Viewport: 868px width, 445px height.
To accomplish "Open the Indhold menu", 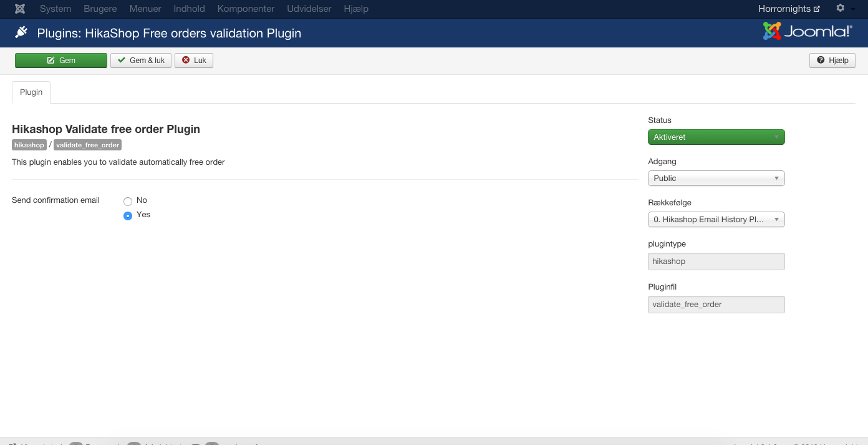I will click(190, 9).
